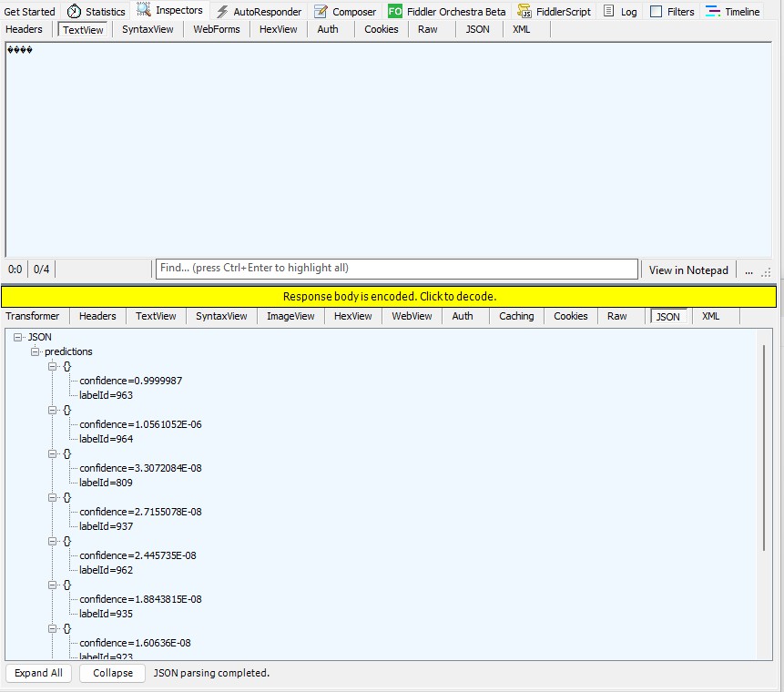Collapse the predictions tree node

[36, 351]
